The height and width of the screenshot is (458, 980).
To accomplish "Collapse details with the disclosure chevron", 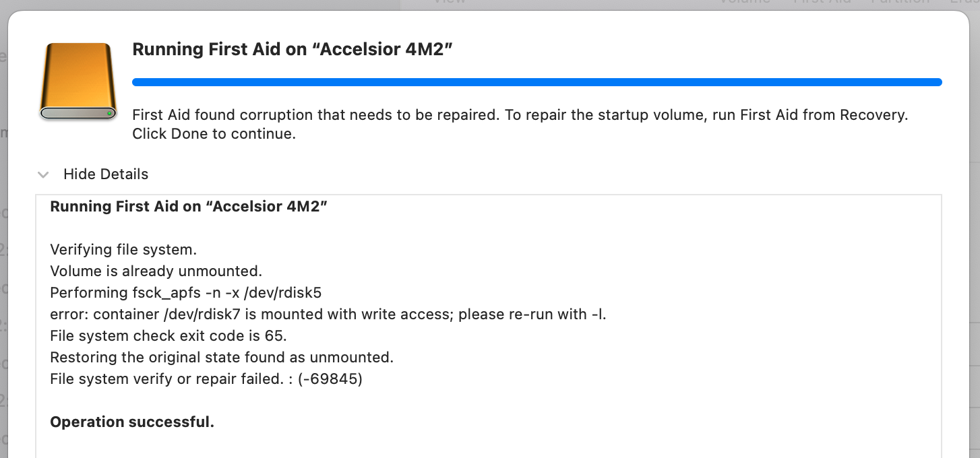I will click(x=44, y=174).
